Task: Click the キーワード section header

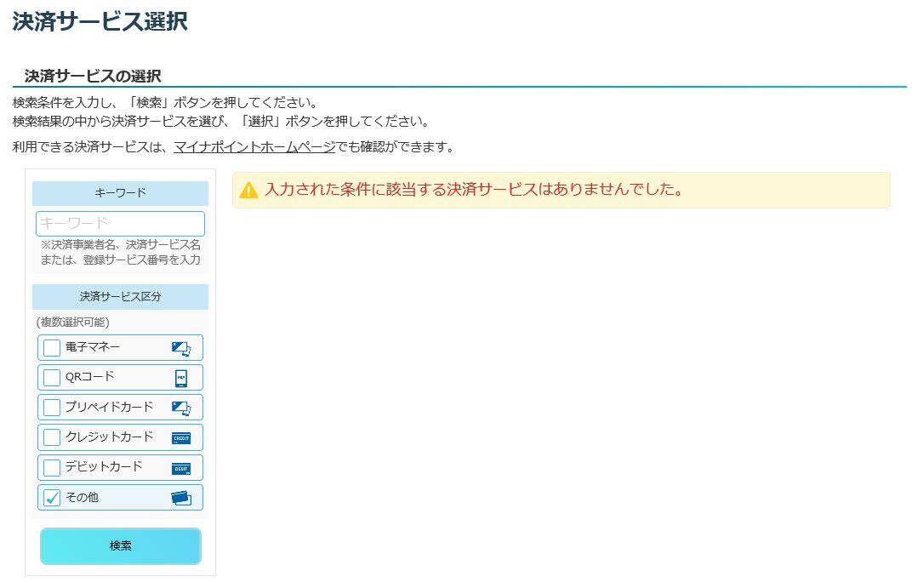Action: pyautogui.click(x=121, y=192)
